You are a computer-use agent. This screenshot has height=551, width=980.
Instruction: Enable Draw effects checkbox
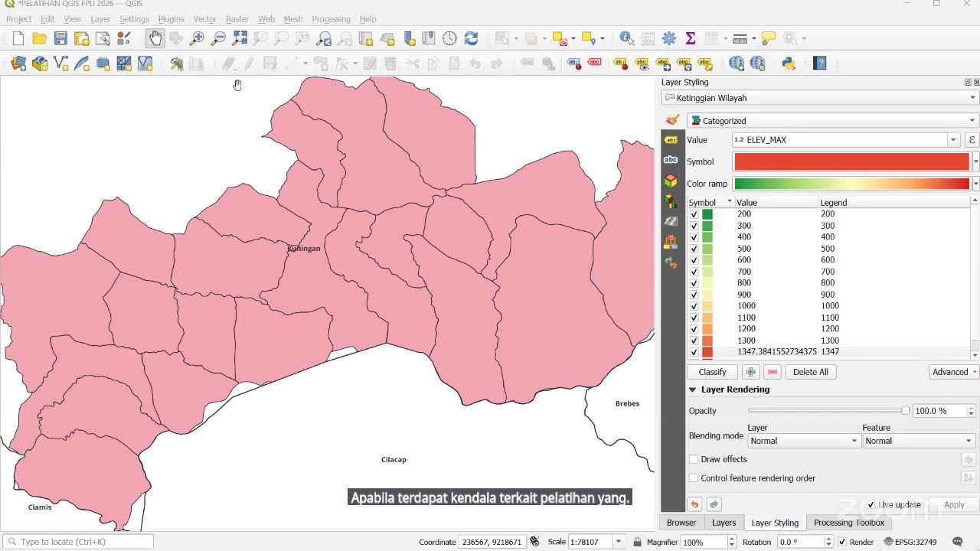pos(694,459)
